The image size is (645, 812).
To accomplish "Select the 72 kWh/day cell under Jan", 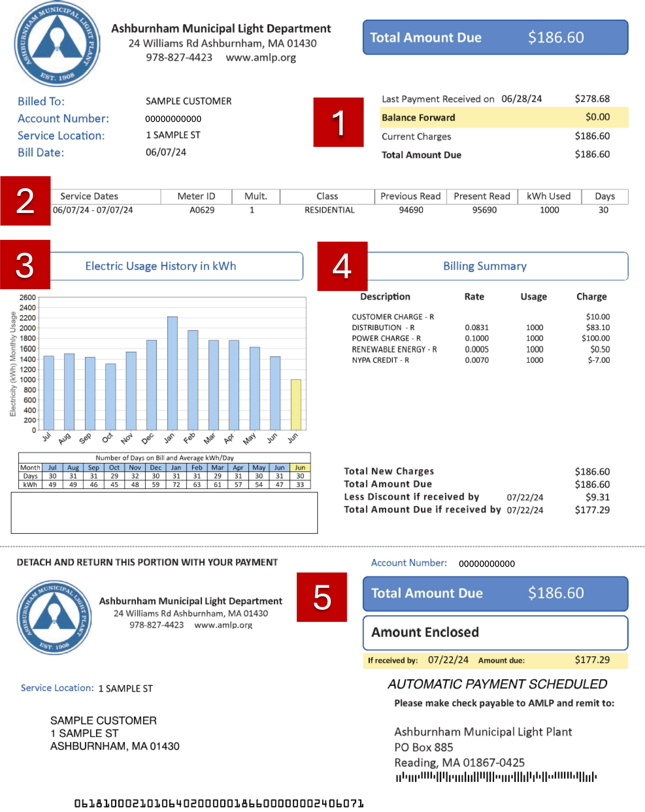I will point(176,484).
